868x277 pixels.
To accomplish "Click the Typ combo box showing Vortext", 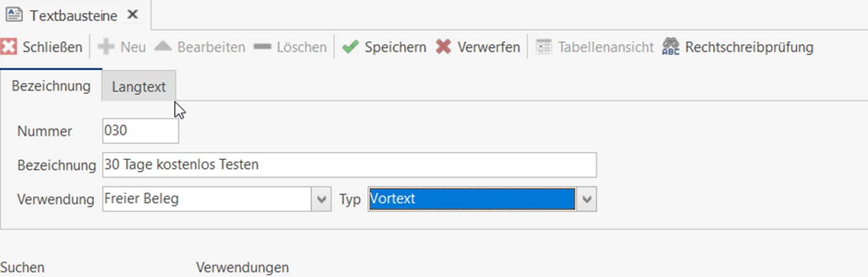I will 471,199.
